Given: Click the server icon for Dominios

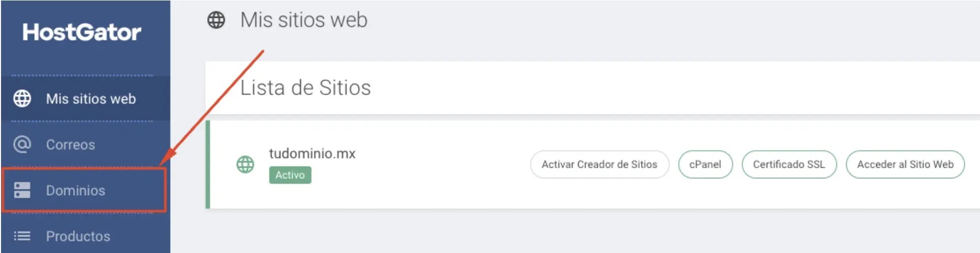Looking at the screenshot, I should click(x=22, y=190).
